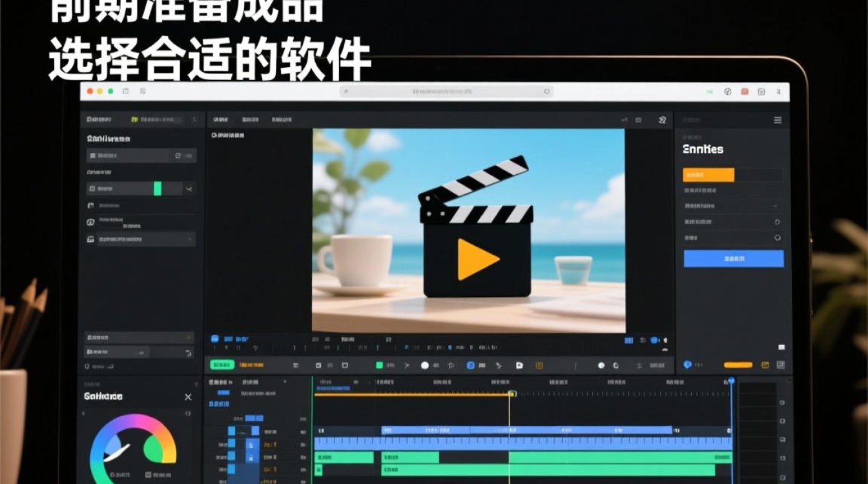Click the browser address bar
This screenshot has width=868, height=484.
(446, 92)
